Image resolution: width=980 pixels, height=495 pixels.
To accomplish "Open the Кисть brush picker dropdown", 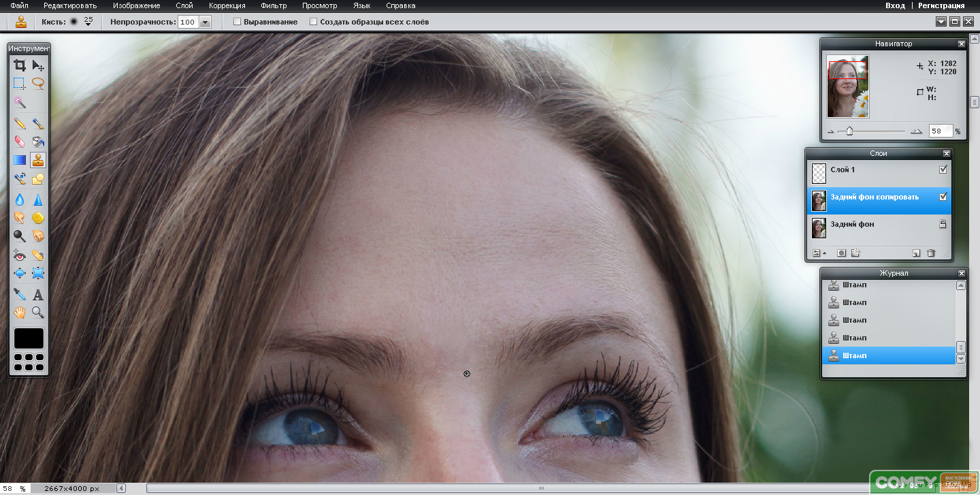I will (88, 22).
